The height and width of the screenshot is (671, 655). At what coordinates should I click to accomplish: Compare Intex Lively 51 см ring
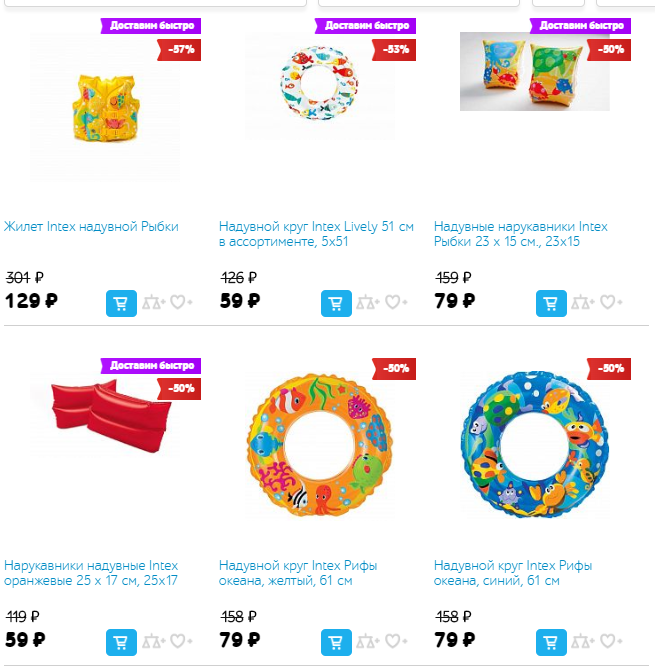(368, 303)
